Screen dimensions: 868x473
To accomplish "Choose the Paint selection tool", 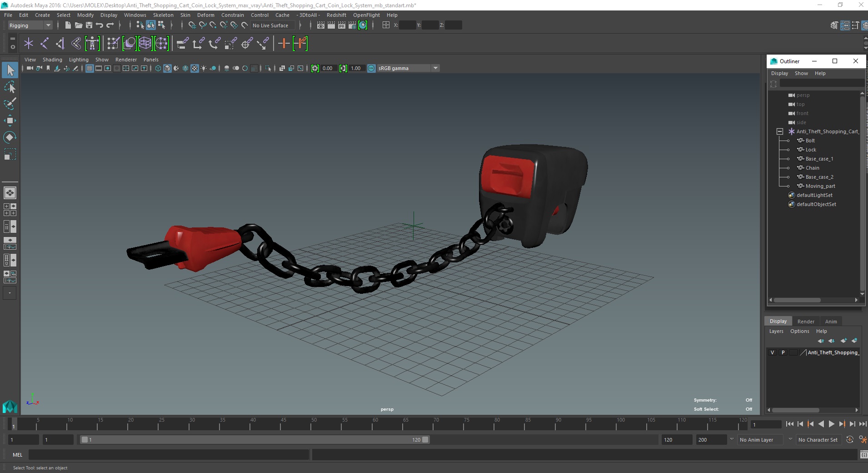I will [10, 104].
